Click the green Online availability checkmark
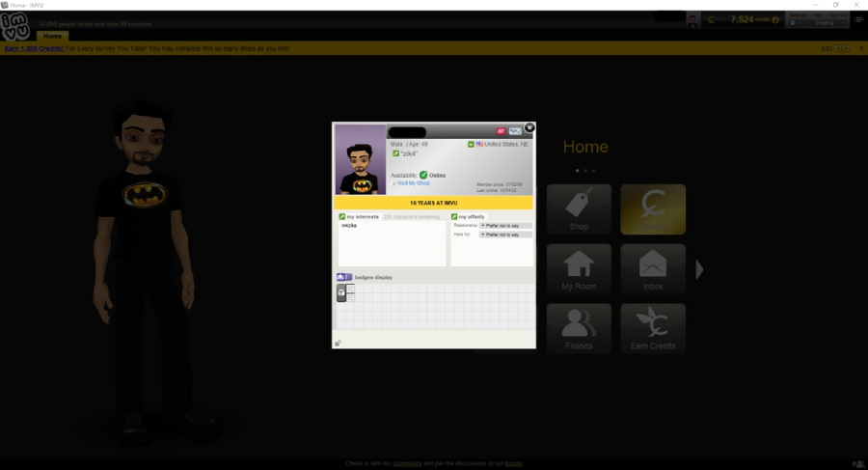 pos(423,175)
